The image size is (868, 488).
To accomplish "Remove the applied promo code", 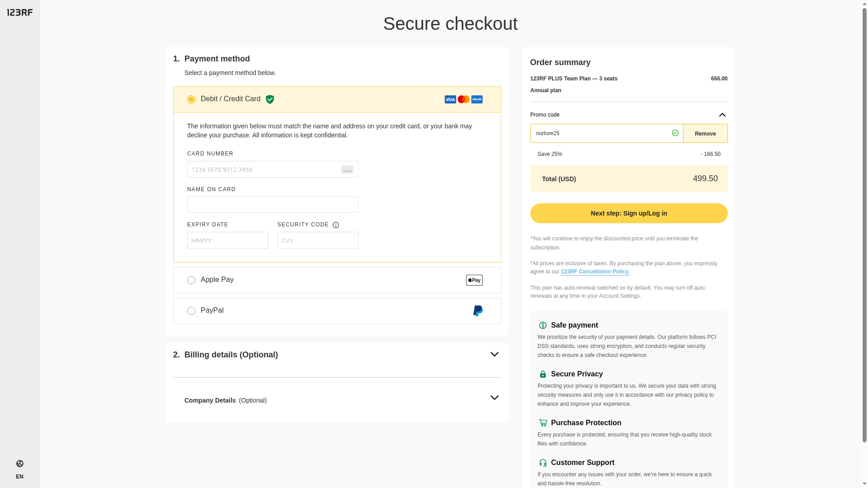I will [705, 134].
